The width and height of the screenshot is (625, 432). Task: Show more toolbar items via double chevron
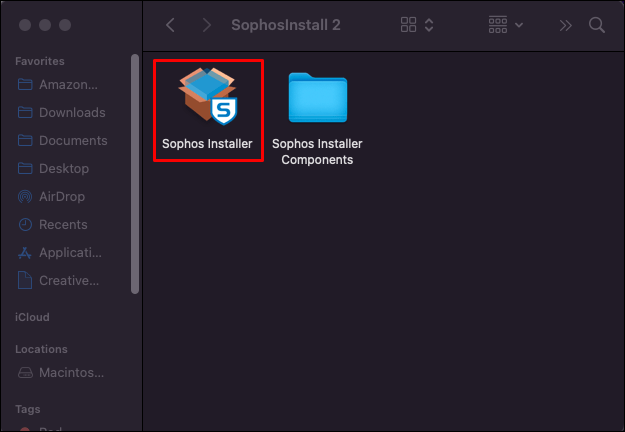click(566, 25)
